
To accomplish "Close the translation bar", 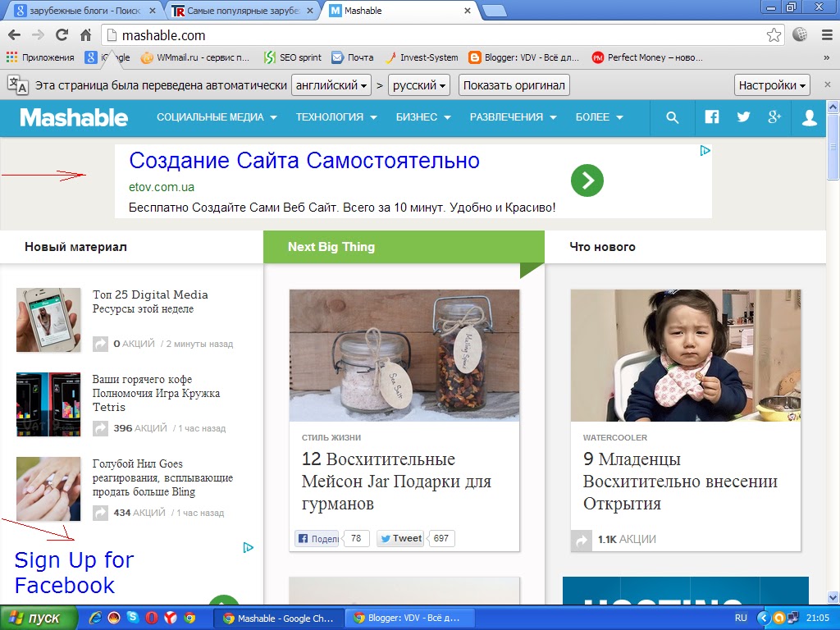I will pos(827,84).
